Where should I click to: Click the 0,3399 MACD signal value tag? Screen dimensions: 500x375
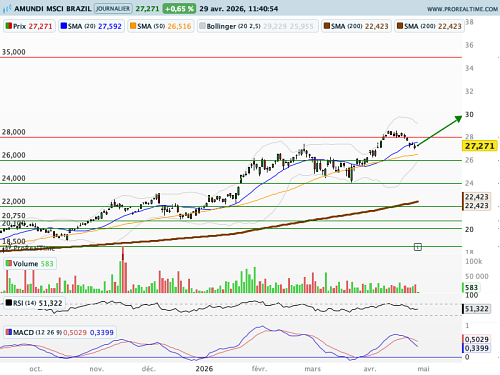477,348
